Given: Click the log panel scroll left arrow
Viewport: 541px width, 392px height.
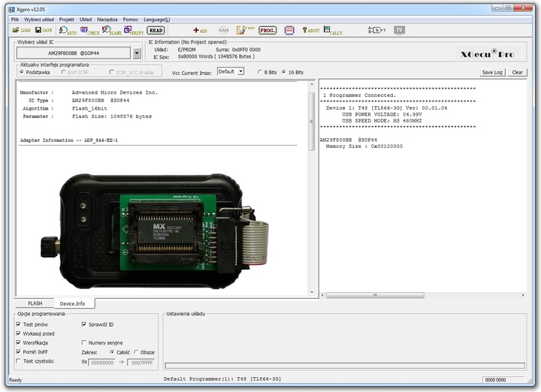Looking at the screenshot, I should point(322,295).
